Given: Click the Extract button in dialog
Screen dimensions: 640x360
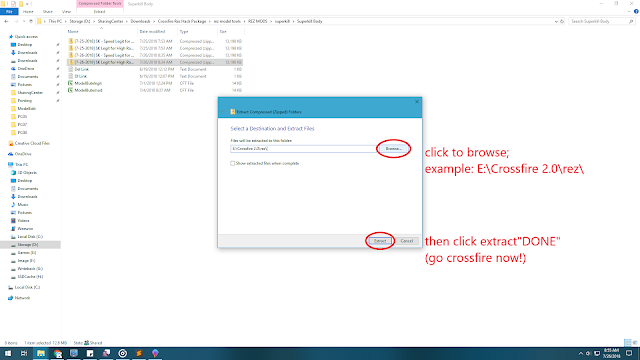Looking at the screenshot, I should 380,241.
